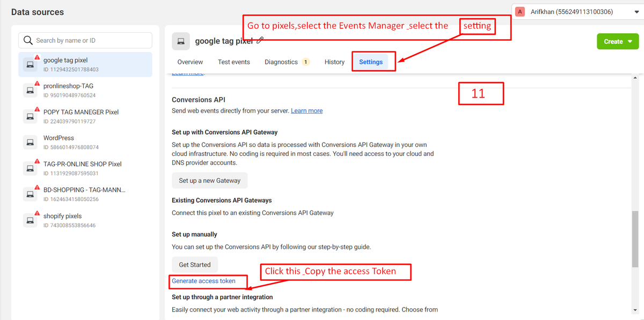Viewport: 644px width, 320px height.
Task: Click the Search by name or ID field
Action: click(85, 40)
